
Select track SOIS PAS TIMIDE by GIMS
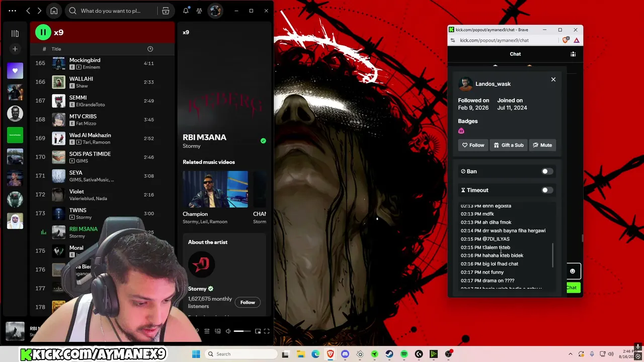(x=103, y=157)
